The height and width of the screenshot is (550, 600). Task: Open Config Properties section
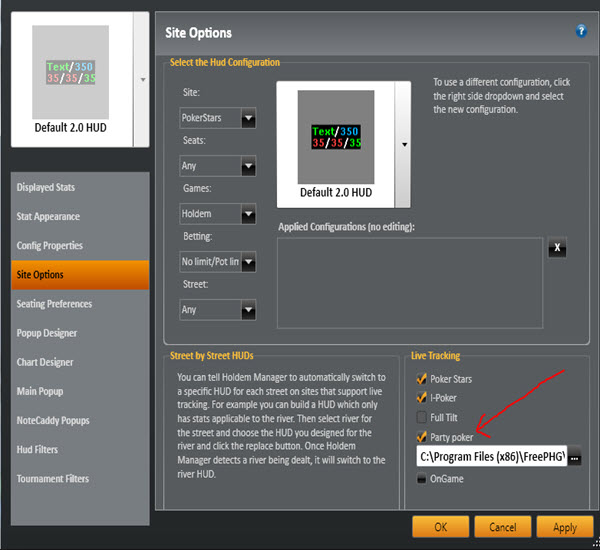pyautogui.click(x=80, y=245)
